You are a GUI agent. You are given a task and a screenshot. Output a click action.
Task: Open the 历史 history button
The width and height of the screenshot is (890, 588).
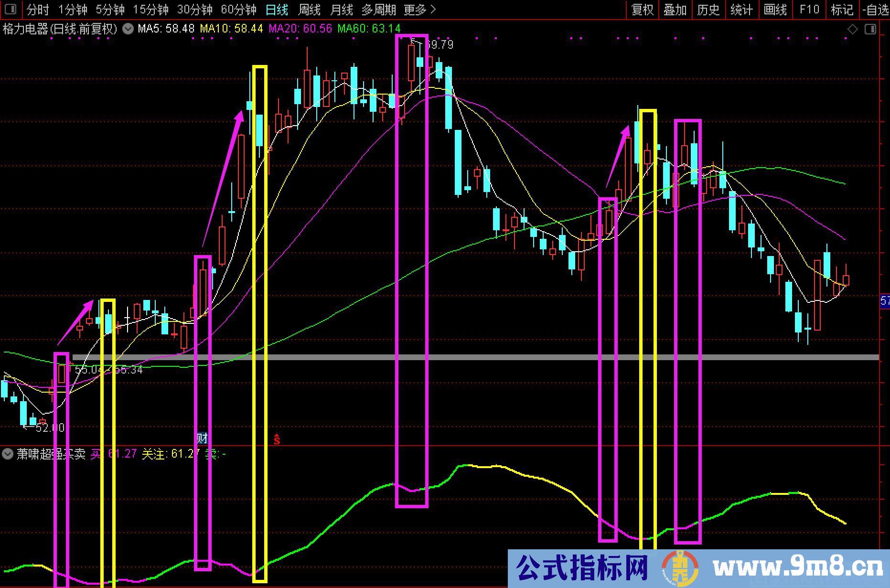(x=708, y=10)
